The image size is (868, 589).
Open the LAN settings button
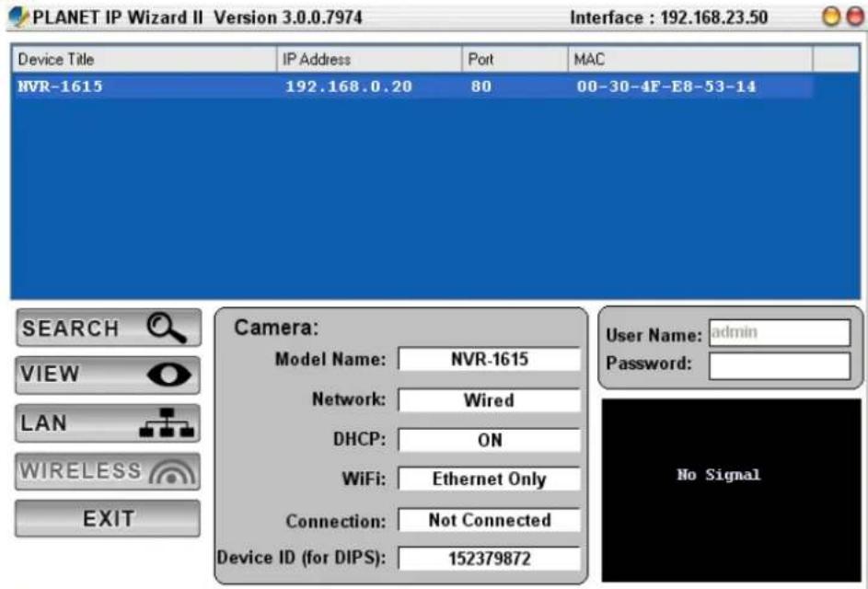click(108, 423)
